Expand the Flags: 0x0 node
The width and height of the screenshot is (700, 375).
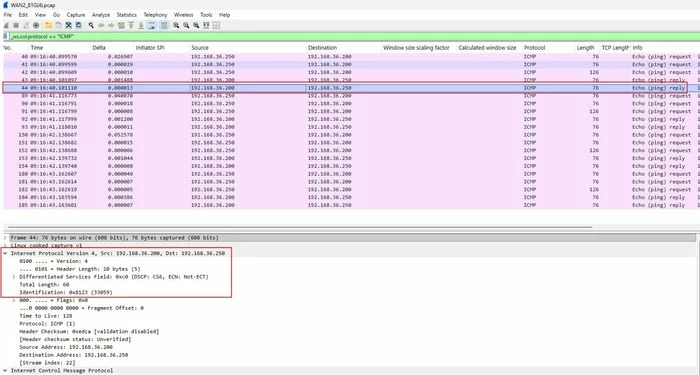coord(14,300)
